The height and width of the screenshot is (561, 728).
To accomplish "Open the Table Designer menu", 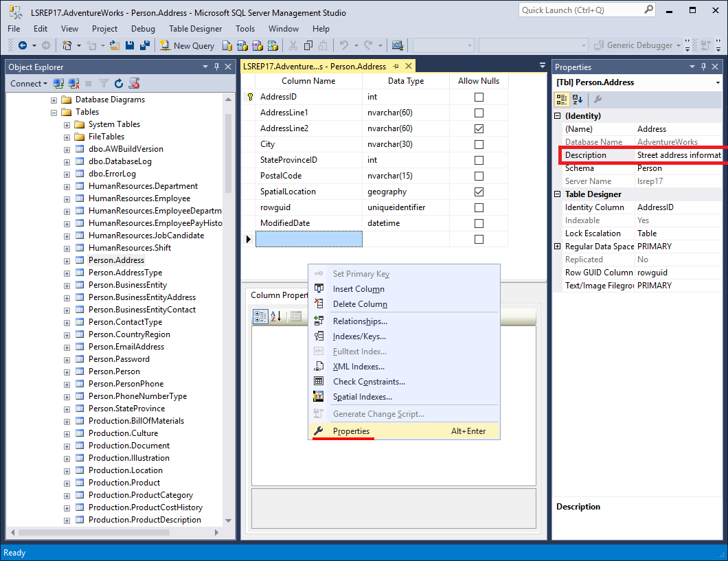I will (195, 29).
